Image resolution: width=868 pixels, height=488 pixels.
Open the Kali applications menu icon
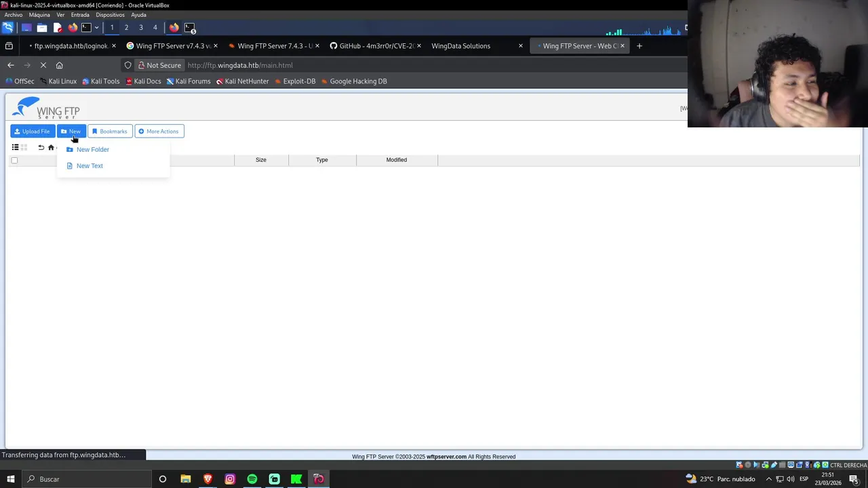click(7, 28)
